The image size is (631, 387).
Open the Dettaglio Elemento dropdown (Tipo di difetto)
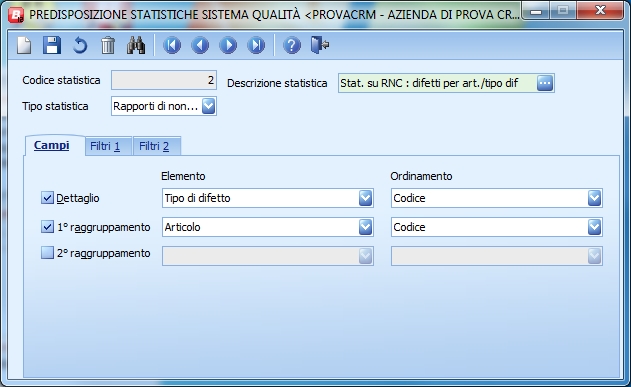pos(365,198)
